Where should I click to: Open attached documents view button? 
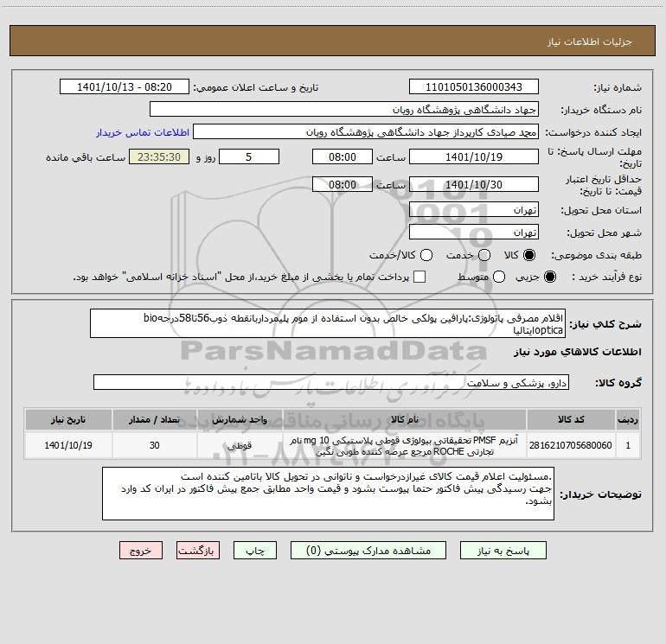(368, 551)
